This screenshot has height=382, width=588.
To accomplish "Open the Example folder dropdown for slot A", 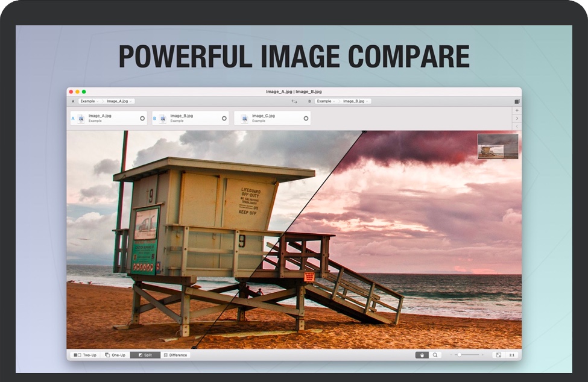I will click(x=89, y=101).
